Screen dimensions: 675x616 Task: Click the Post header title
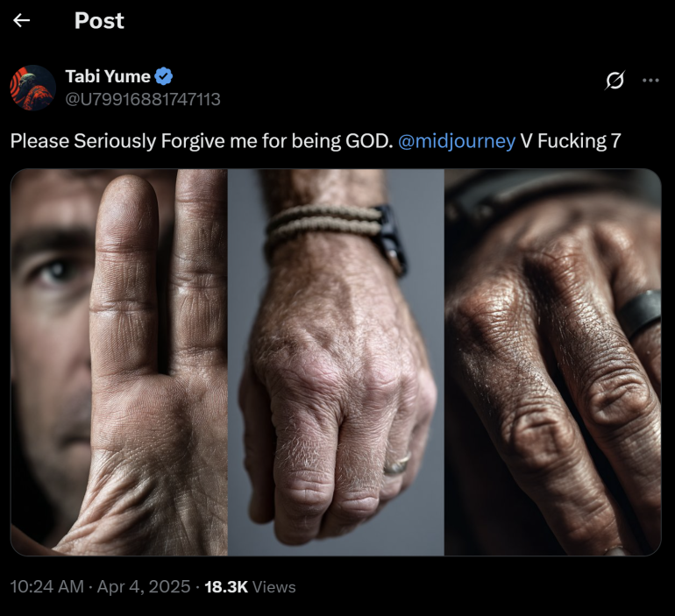[x=99, y=20]
